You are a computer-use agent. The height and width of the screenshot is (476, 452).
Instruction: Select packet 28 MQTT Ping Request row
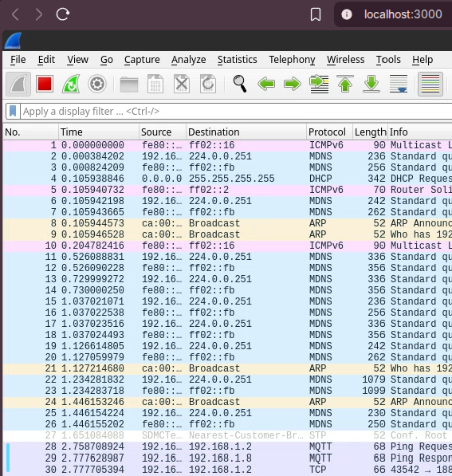[227, 446]
